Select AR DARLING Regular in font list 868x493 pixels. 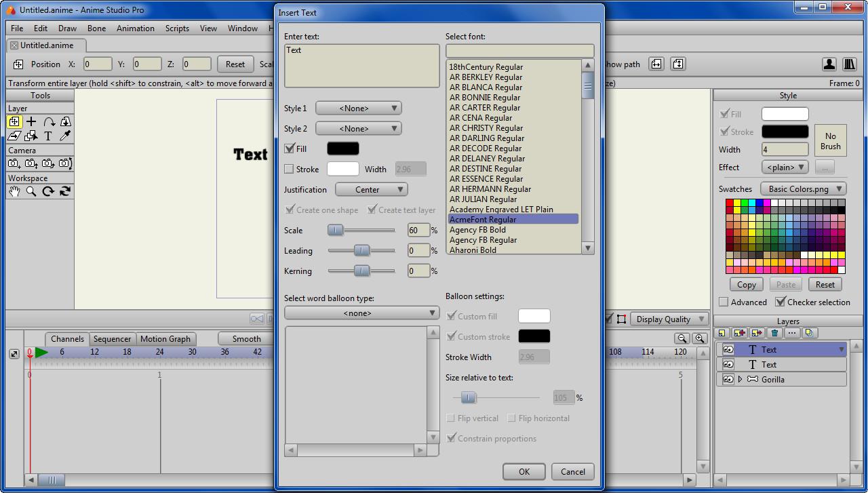tap(486, 138)
